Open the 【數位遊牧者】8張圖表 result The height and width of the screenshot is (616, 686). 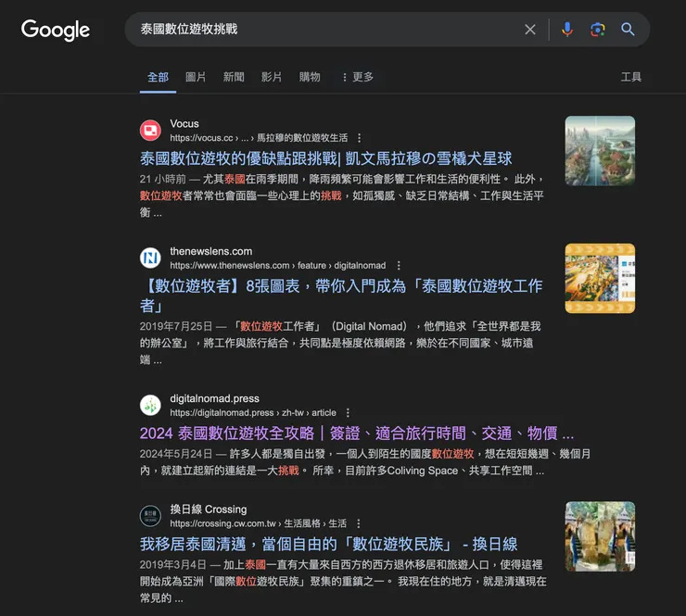click(341, 295)
